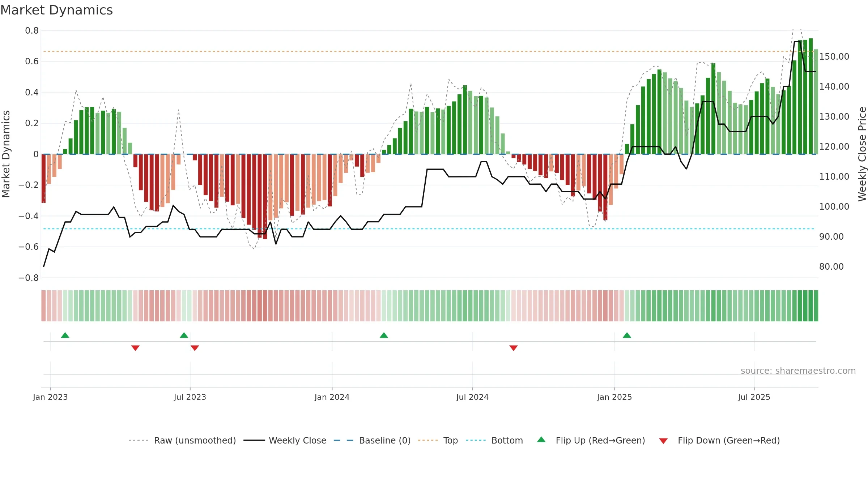868x488 pixels.
Task: Click the red Flip Down triangle legend icon
Action: (x=663, y=441)
